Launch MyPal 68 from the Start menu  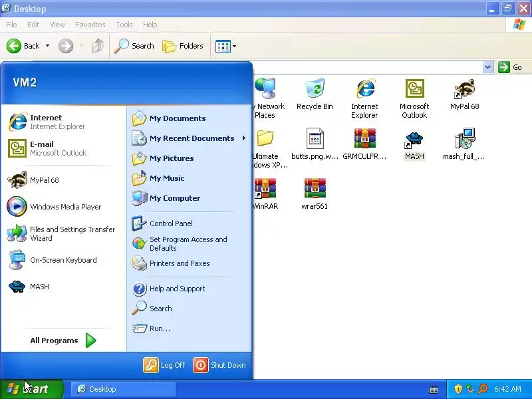tap(63, 180)
